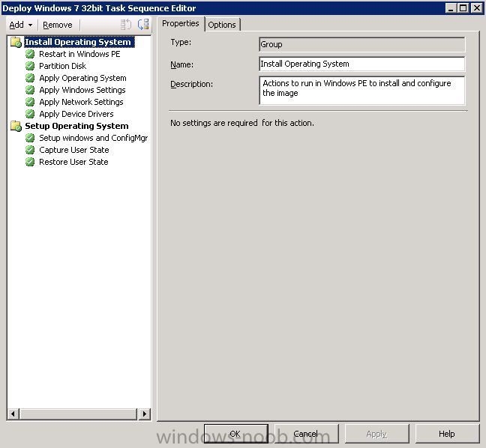
Task: Click into the Description text box
Action: coord(361,91)
